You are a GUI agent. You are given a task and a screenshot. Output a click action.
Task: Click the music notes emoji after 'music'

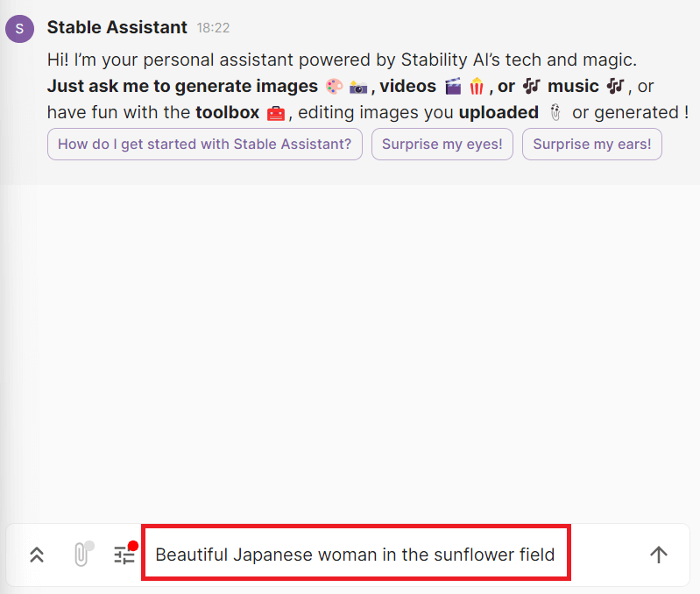615,86
